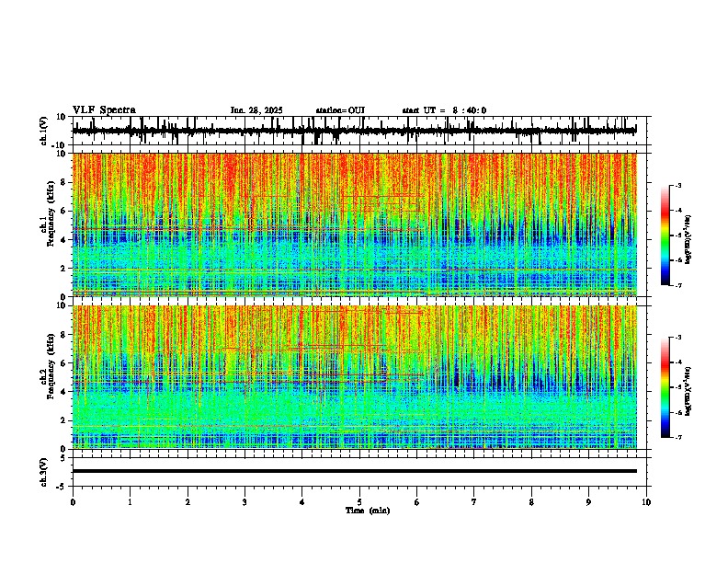Click the "VLF Spectra" plot title
The image size is (728, 563).
pos(104,110)
